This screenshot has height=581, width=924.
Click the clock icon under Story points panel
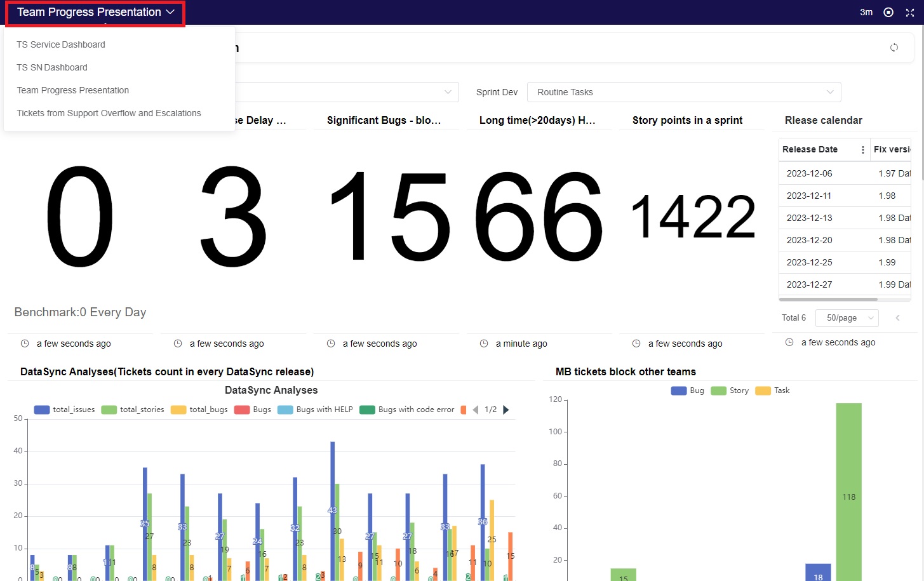click(x=636, y=343)
